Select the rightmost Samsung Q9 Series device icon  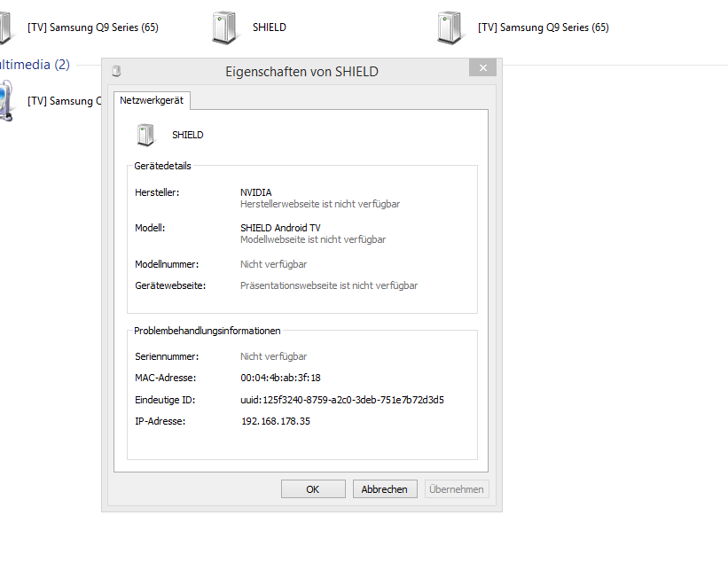pos(450,27)
